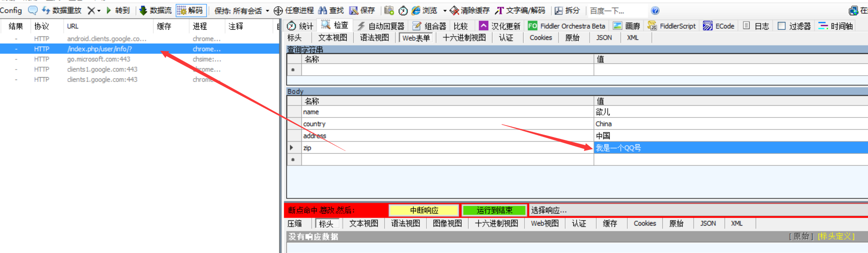Viewport: 868px width, 253px height.
Task: Open the FiddlerScript tab
Action: [671, 26]
